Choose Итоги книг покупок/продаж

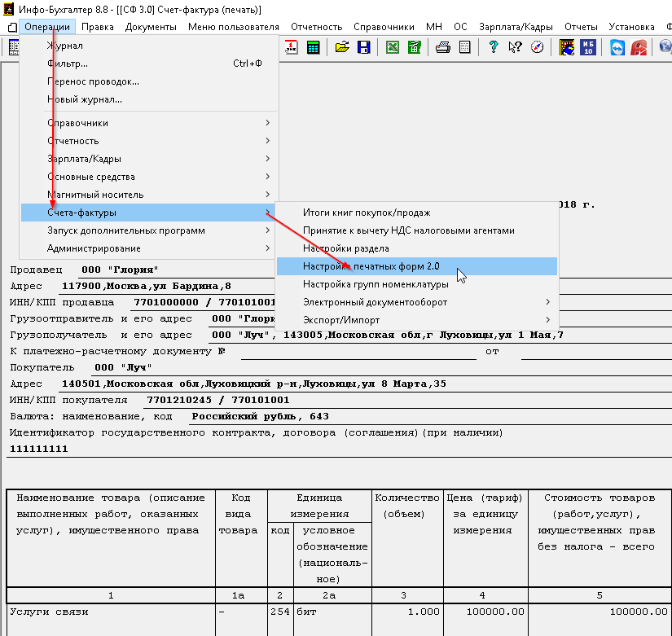pyautogui.click(x=417, y=213)
